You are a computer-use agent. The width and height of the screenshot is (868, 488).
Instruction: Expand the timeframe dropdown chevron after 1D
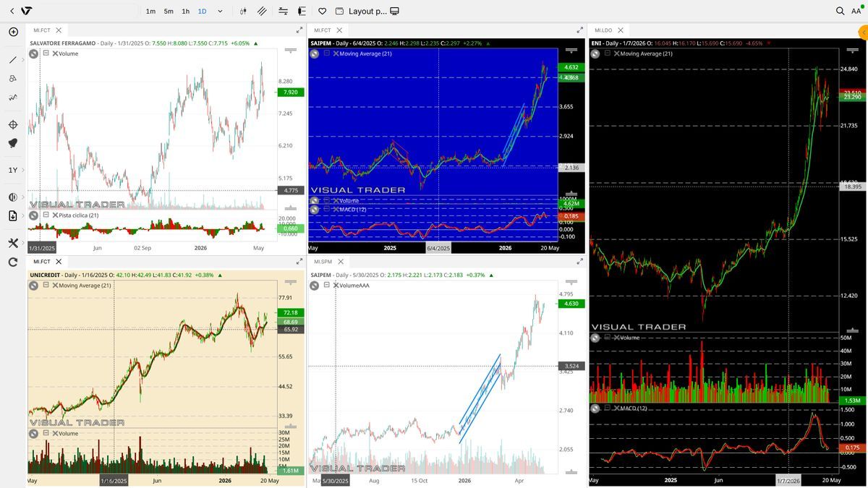click(x=220, y=11)
